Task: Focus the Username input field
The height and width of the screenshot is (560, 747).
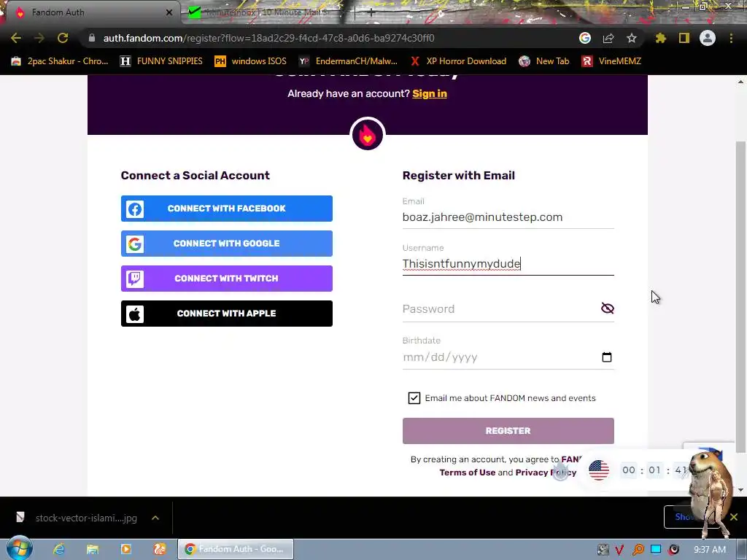Action: coord(508,264)
